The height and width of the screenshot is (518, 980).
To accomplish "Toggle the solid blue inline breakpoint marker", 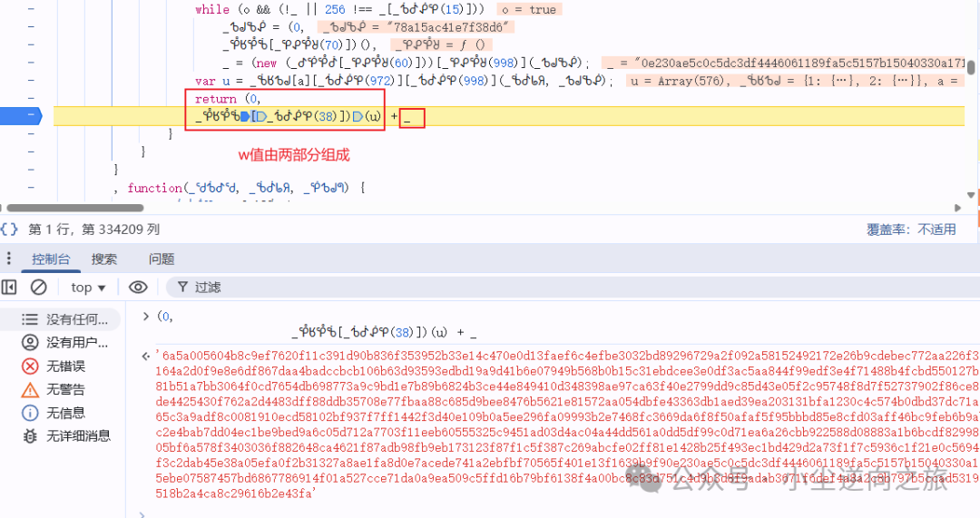I will [x=245, y=116].
